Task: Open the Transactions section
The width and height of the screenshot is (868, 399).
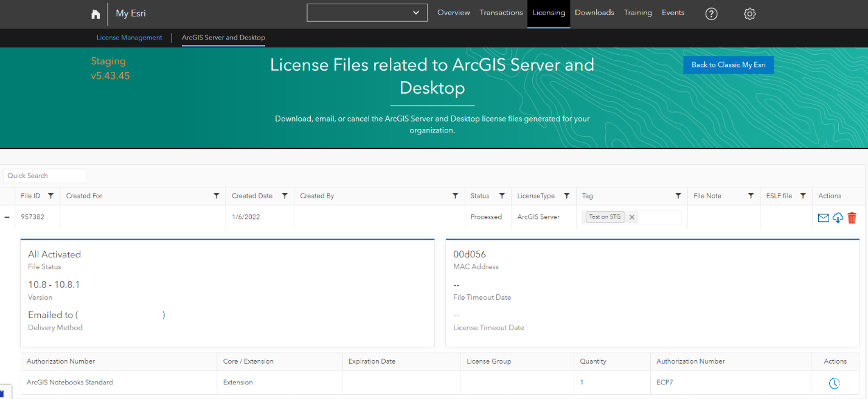Action: click(x=501, y=12)
